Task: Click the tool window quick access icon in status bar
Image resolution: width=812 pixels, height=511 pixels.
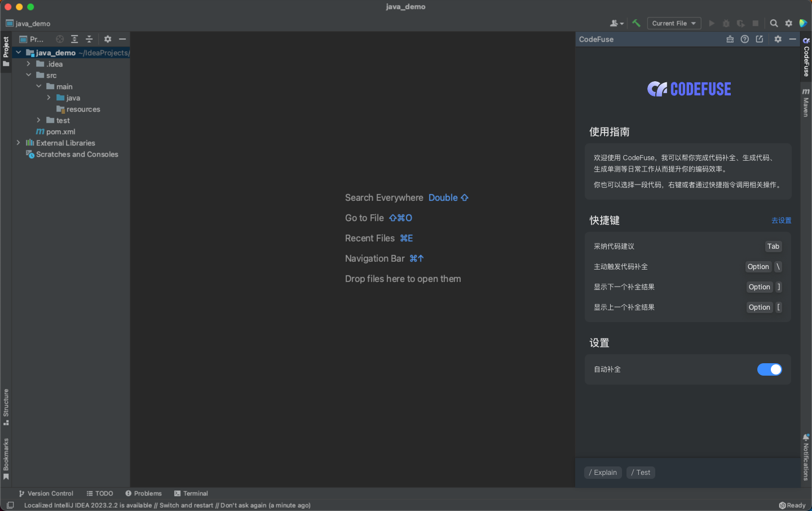Action: click(10, 505)
